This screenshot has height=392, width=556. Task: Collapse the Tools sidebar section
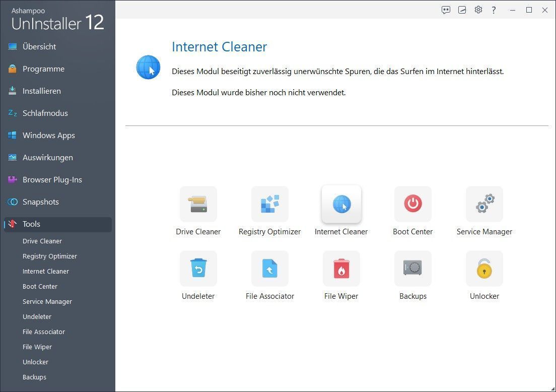click(x=31, y=224)
